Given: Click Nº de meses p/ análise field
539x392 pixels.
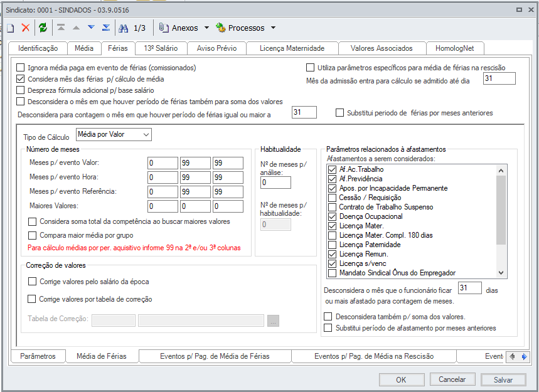Looking at the screenshot, I should 275,183.
